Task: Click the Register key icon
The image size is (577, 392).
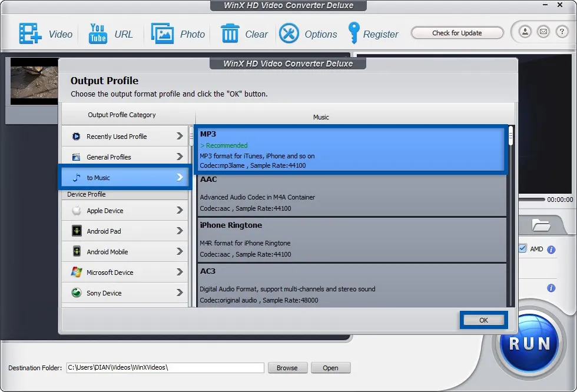Action: click(353, 34)
